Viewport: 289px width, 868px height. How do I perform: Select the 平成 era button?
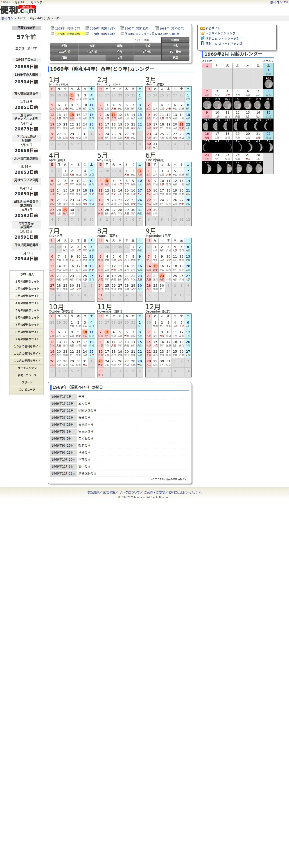tap(148, 46)
